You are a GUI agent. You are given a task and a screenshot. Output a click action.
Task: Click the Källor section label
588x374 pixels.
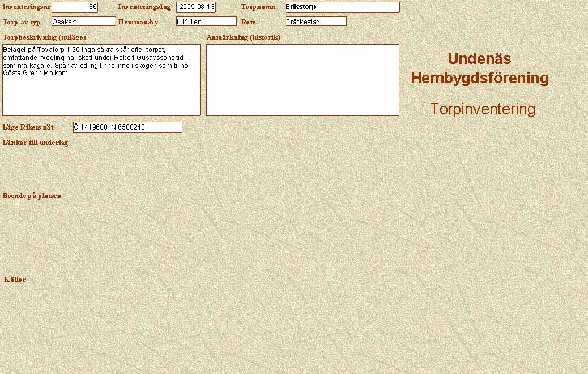[15, 280]
